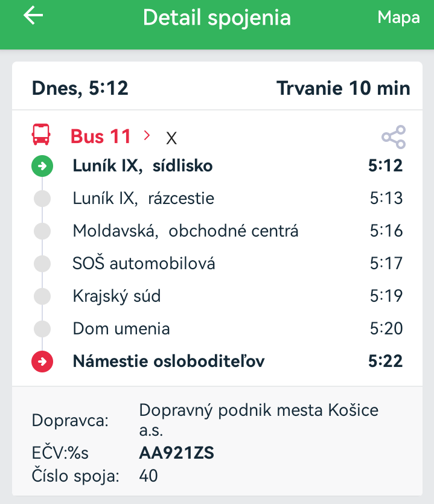Select the Moldavská, obchodné centrá stop

tap(185, 231)
